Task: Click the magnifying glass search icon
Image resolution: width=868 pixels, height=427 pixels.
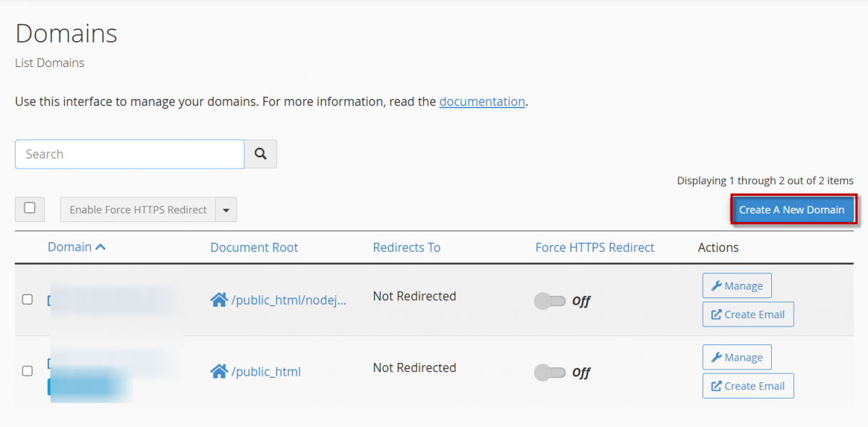Action: 261,154
